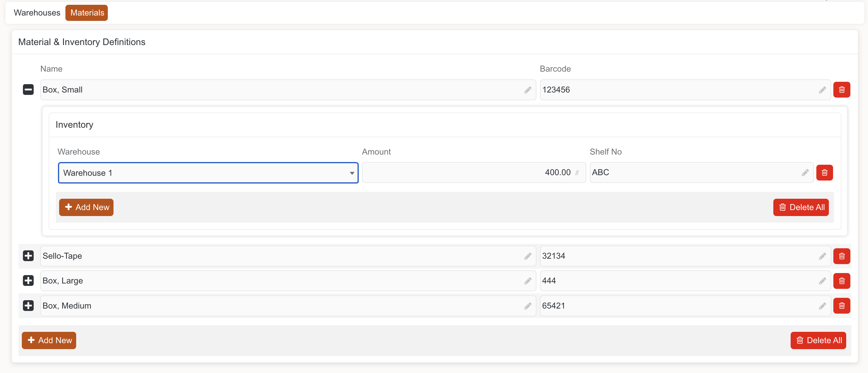Add a new material with bottom Add New

[49, 340]
